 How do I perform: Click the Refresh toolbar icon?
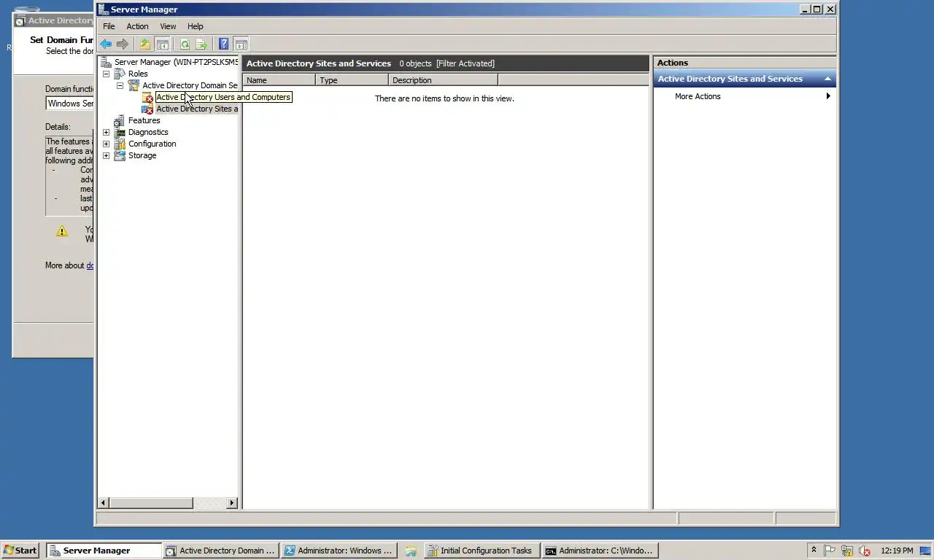pos(185,44)
